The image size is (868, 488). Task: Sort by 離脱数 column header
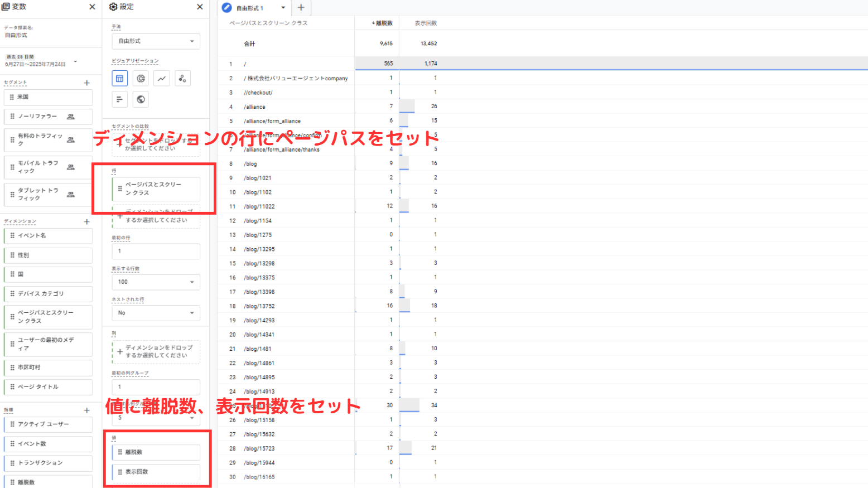(383, 23)
